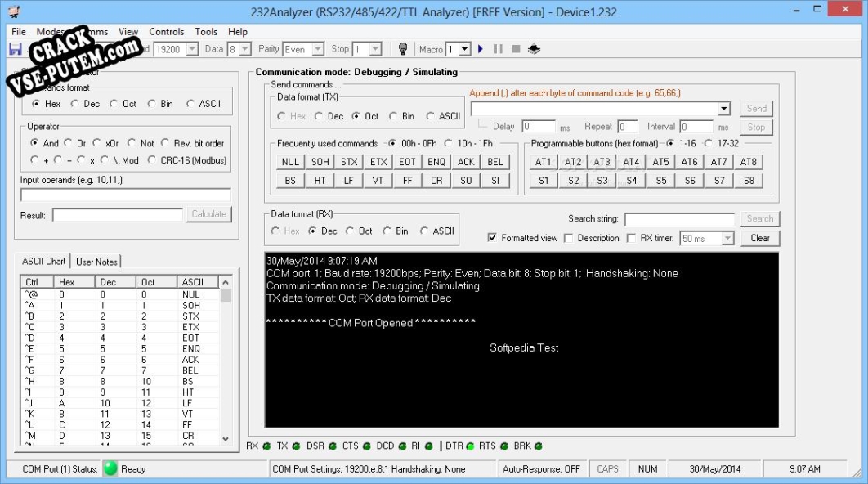Click the Search string field
Screen dimensions: 868x484
(x=679, y=219)
